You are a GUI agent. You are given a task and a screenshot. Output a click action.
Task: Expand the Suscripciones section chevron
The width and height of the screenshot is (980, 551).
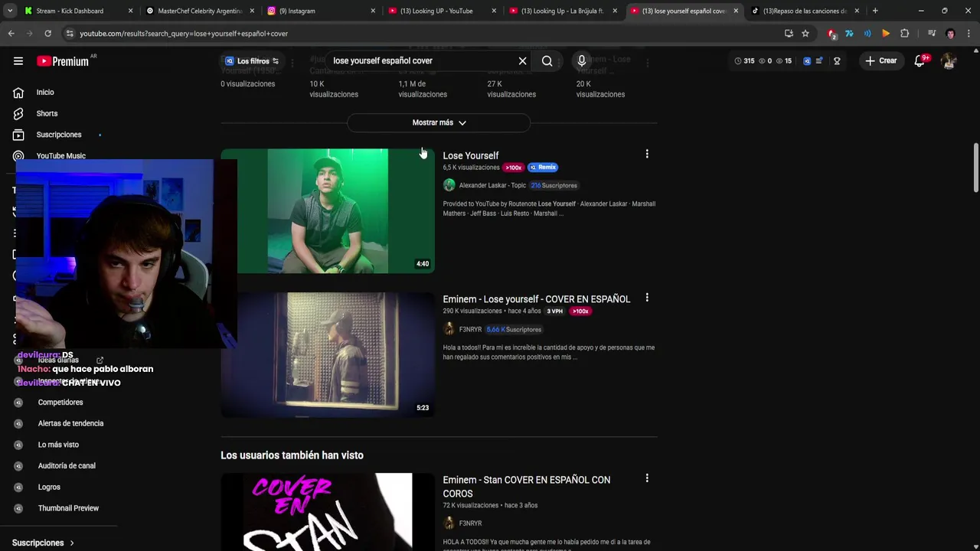click(72, 543)
